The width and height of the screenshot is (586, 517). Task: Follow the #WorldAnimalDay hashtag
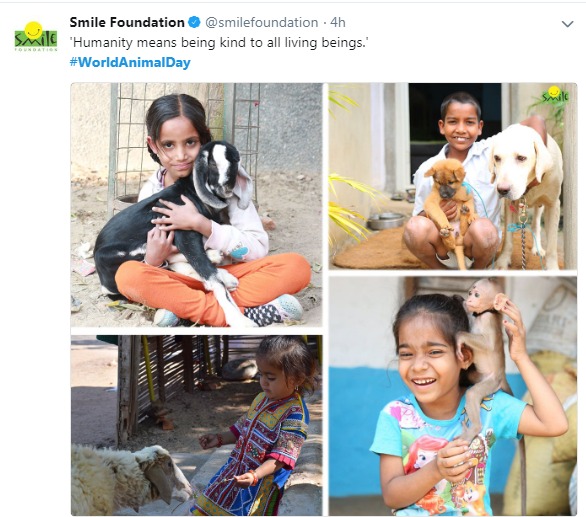130,62
